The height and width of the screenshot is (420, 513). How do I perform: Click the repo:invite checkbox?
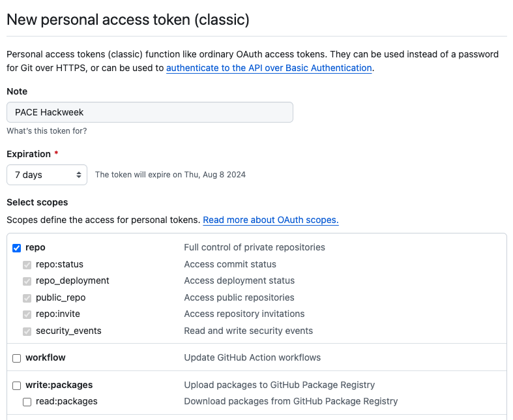pos(27,314)
